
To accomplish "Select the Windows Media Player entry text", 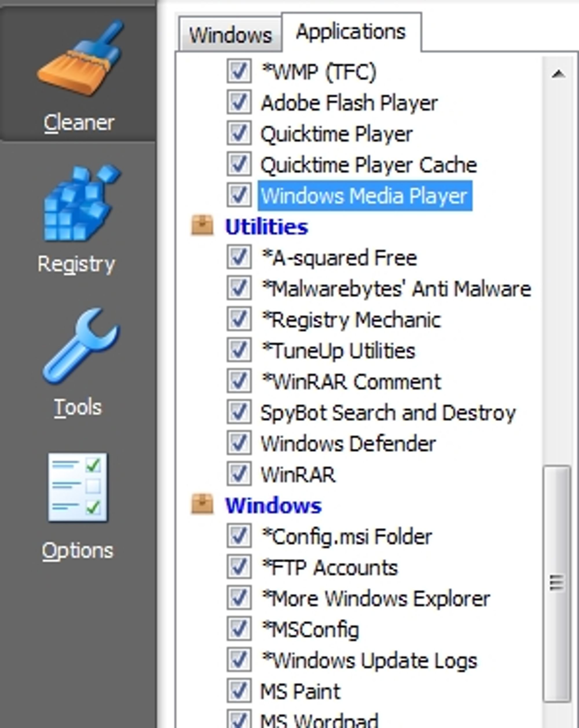I will (x=364, y=195).
